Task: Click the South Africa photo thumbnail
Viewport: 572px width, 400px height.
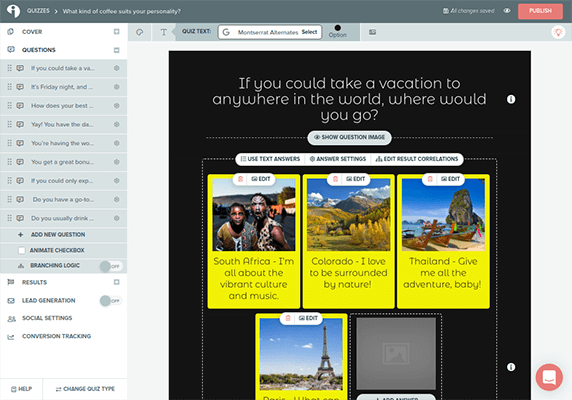Action: coord(254,215)
